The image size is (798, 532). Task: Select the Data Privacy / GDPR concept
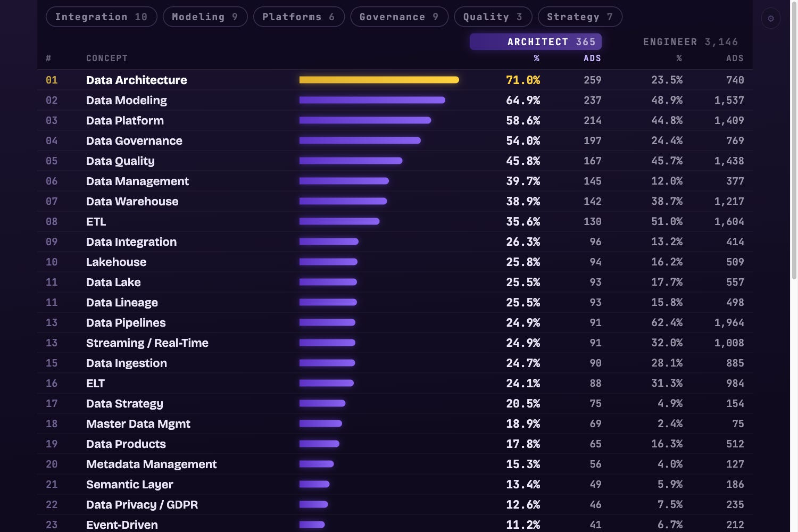142,504
